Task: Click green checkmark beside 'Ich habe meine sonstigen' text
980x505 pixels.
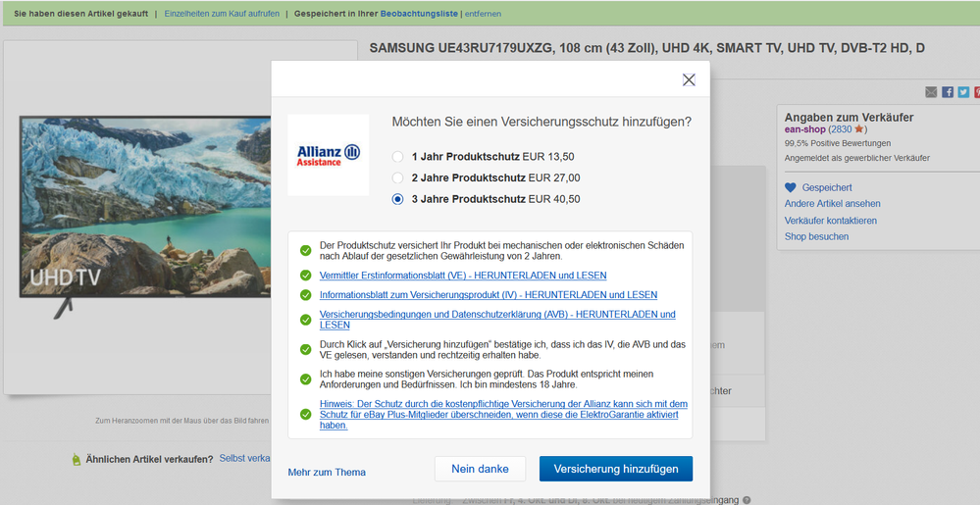Action: [x=306, y=379]
